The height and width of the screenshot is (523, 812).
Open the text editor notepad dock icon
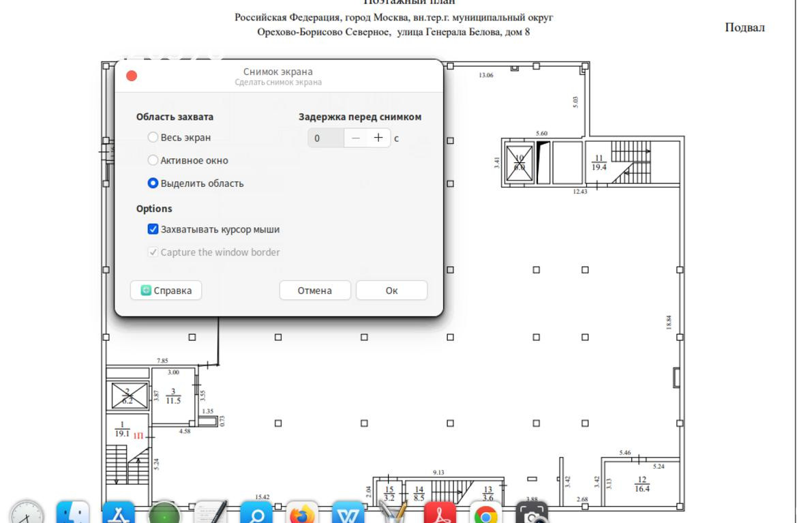point(210,513)
